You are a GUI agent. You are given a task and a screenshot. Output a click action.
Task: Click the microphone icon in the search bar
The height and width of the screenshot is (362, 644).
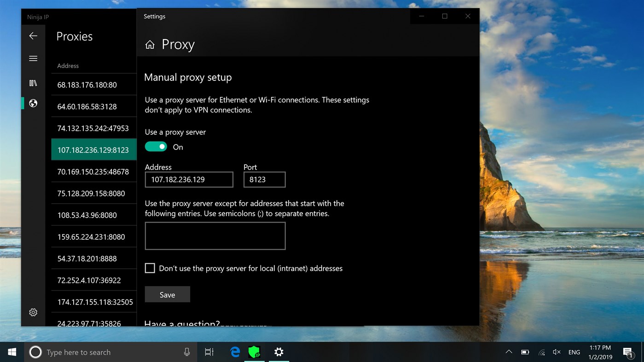[x=186, y=352]
